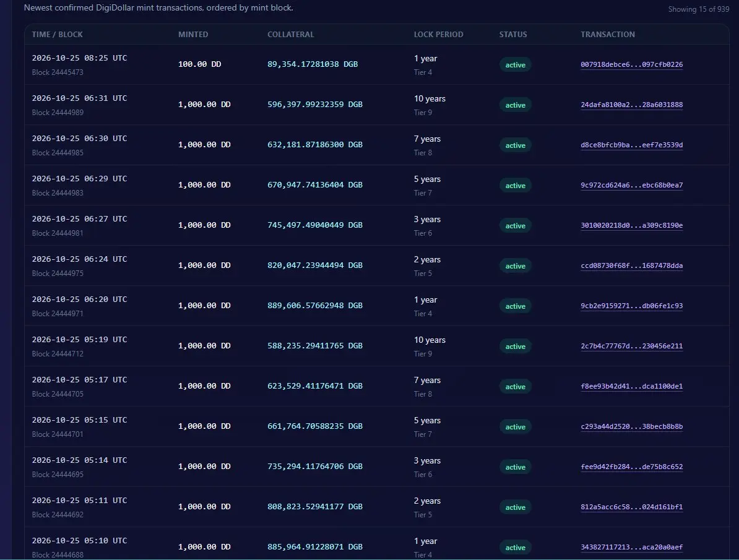Open transaction link starting with 007918debce6

click(x=631, y=64)
